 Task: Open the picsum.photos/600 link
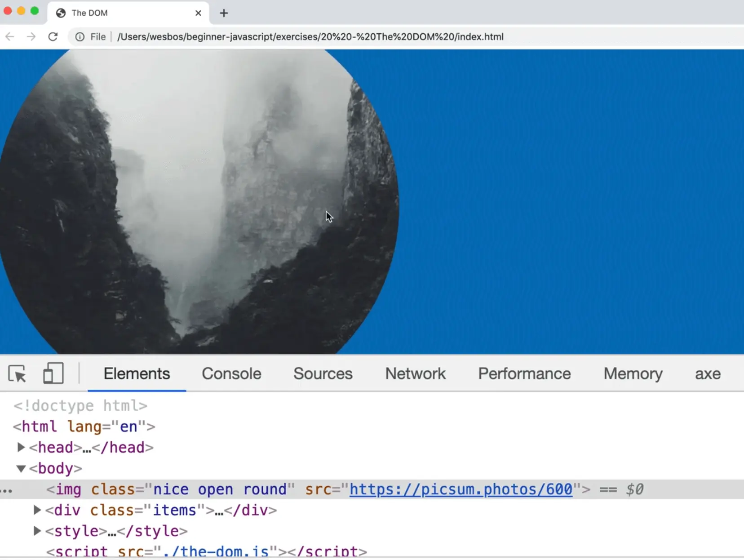tap(461, 489)
